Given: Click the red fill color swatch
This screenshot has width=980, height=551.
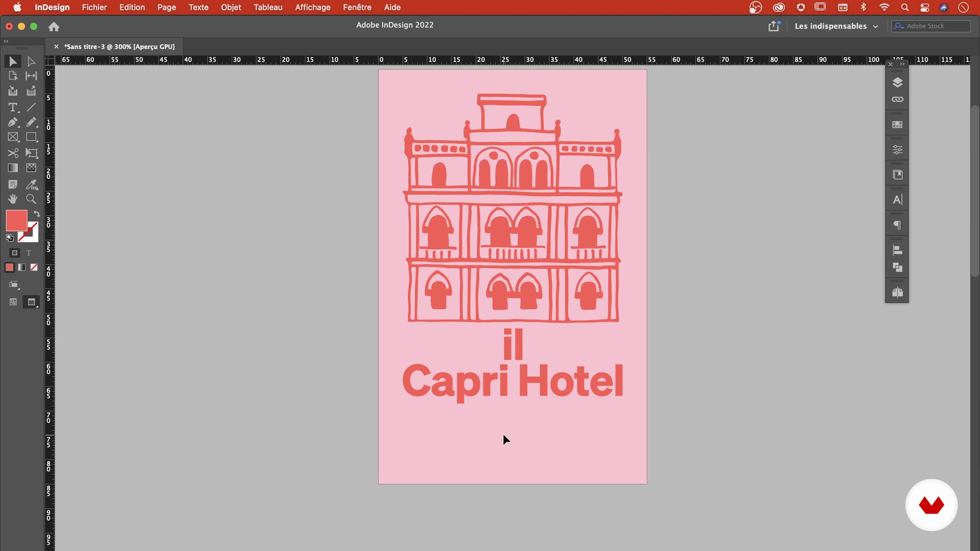Looking at the screenshot, I should coord(16,220).
